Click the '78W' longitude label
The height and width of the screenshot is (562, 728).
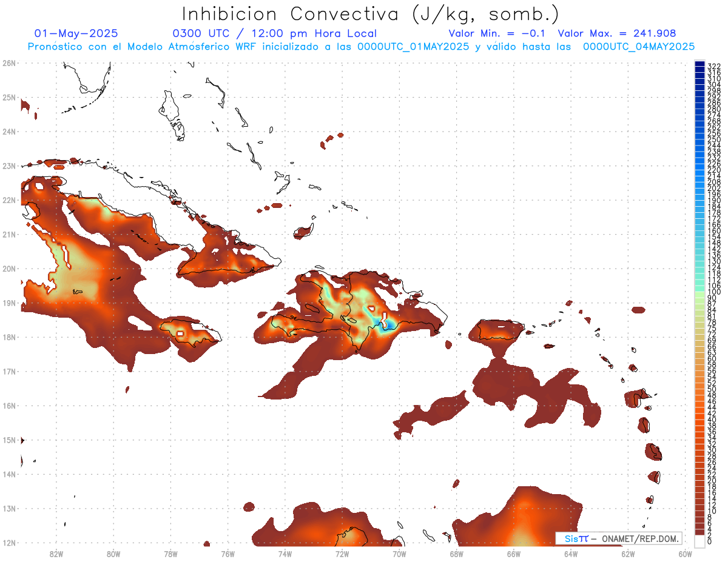[170, 553]
